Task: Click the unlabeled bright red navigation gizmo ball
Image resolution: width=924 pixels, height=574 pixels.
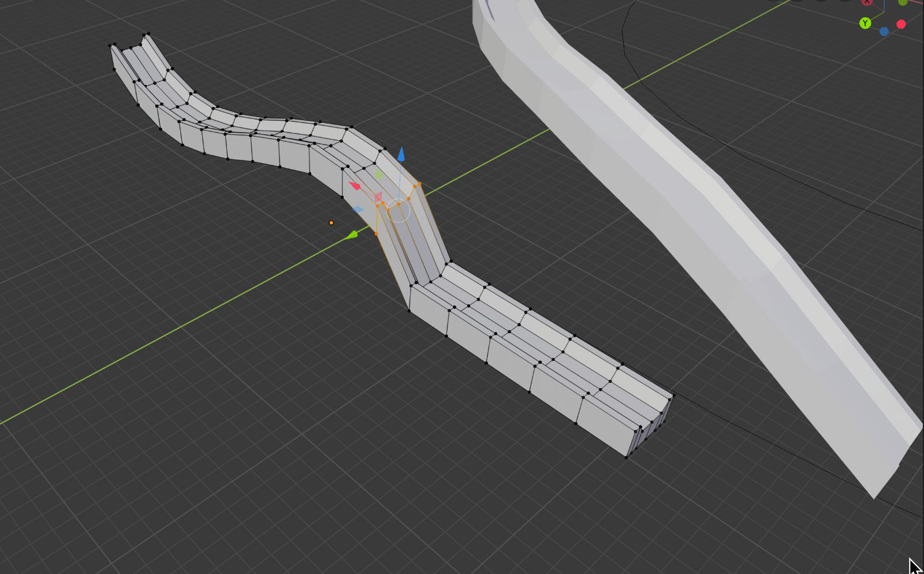Action: [x=901, y=24]
